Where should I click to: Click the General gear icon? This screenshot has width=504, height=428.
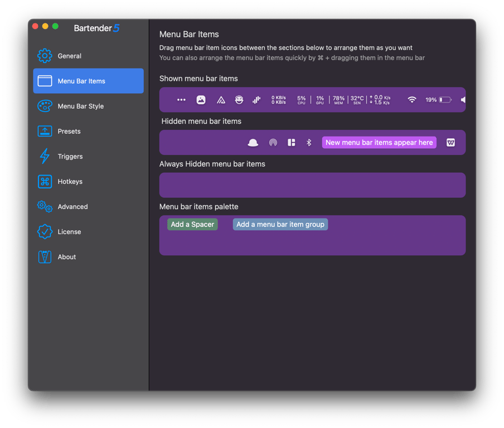coord(45,56)
